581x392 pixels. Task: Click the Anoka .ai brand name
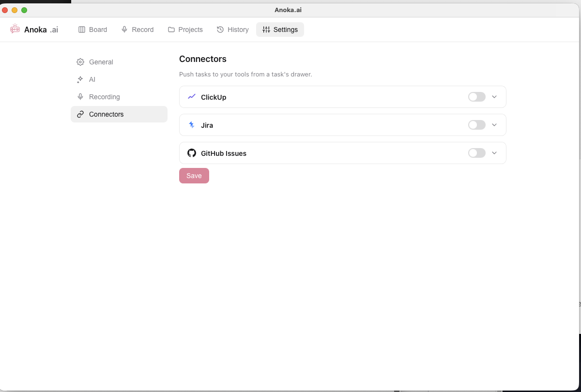pos(41,30)
